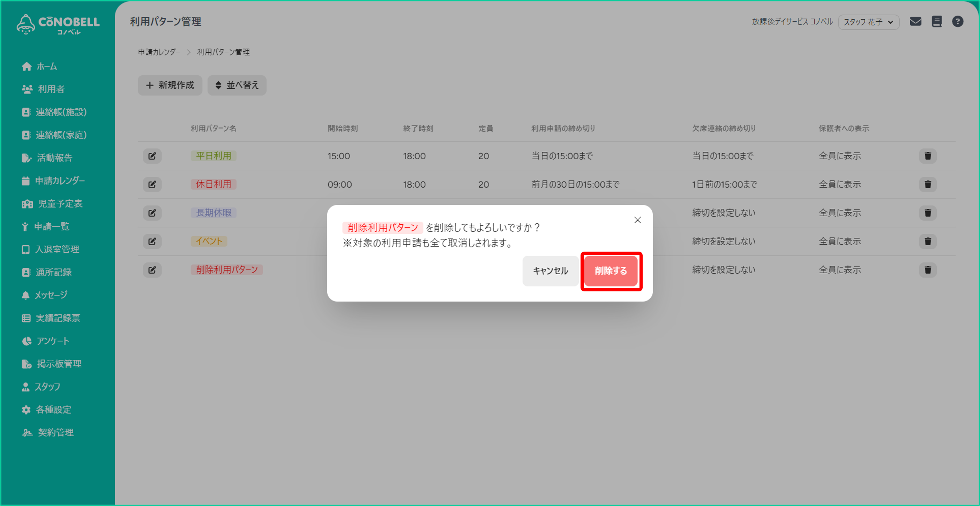The height and width of the screenshot is (506, 980).
Task: Confirm with the 削除する button
Action: pyautogui.click(x=611, y=271)
